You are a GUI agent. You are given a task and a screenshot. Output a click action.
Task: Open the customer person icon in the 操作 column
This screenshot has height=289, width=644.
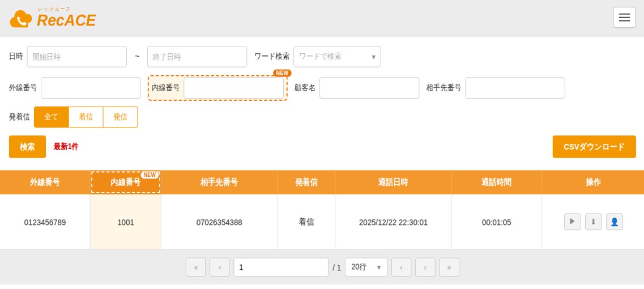[614, 222]
